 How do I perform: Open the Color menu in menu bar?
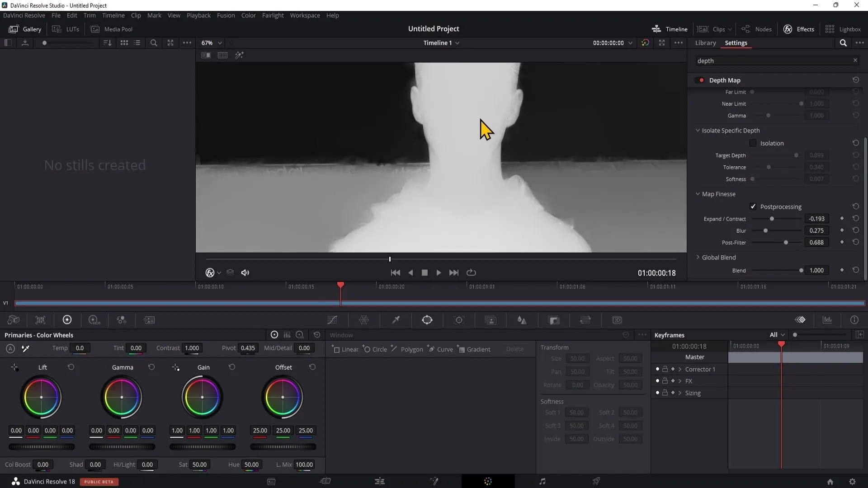click(249, 15)
